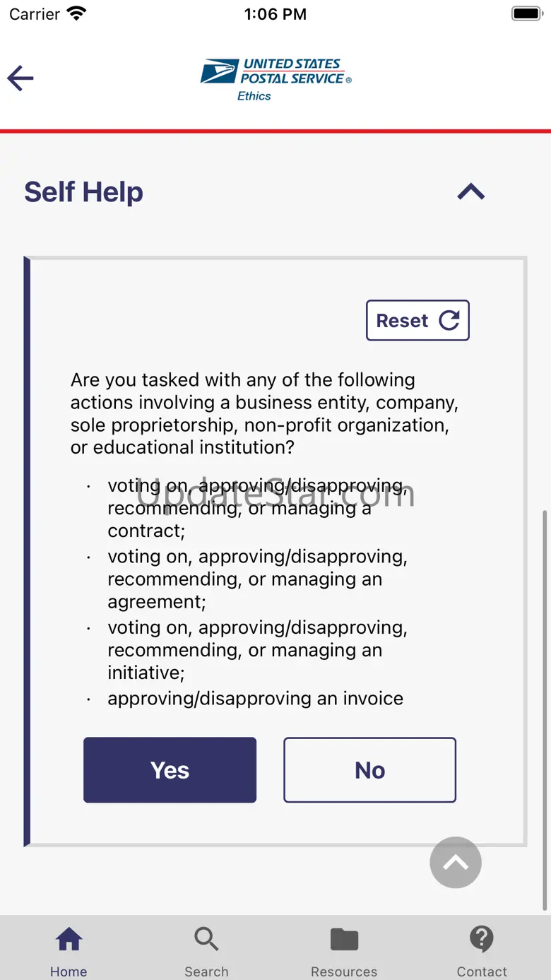The height and width of the screenshot is (980, 551).
Task: Click the vertical scrollbar on the right
Action: [545, 707]
